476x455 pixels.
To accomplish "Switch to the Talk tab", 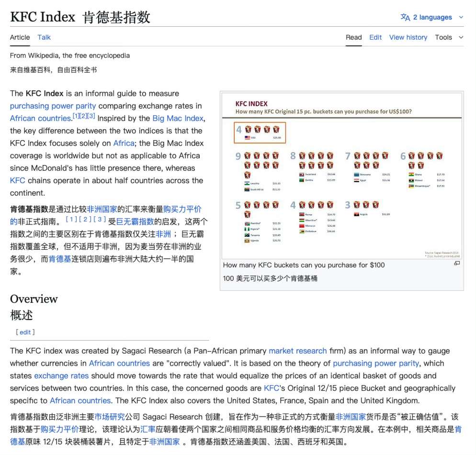I will point(44,37).
